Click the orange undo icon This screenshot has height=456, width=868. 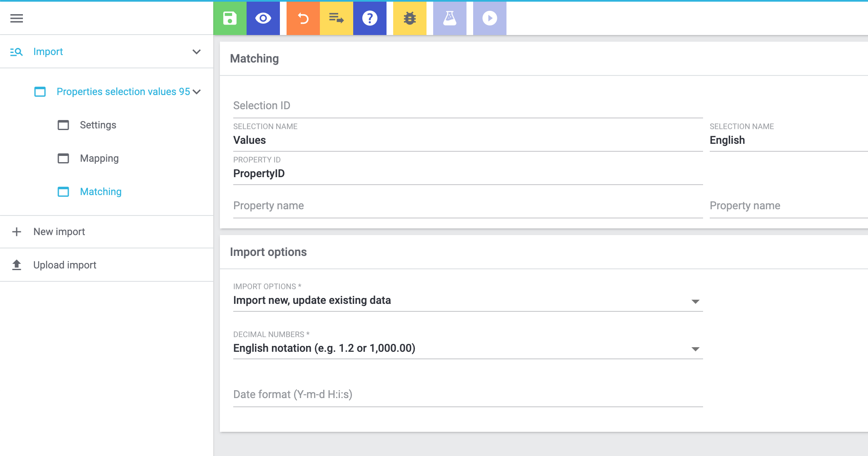[303, 18]
